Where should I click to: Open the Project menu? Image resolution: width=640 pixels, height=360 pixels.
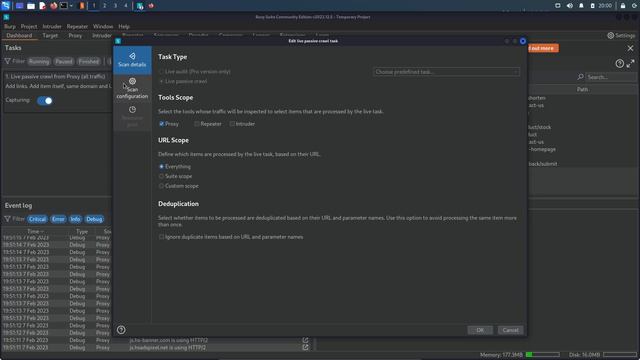pos(29,27)
